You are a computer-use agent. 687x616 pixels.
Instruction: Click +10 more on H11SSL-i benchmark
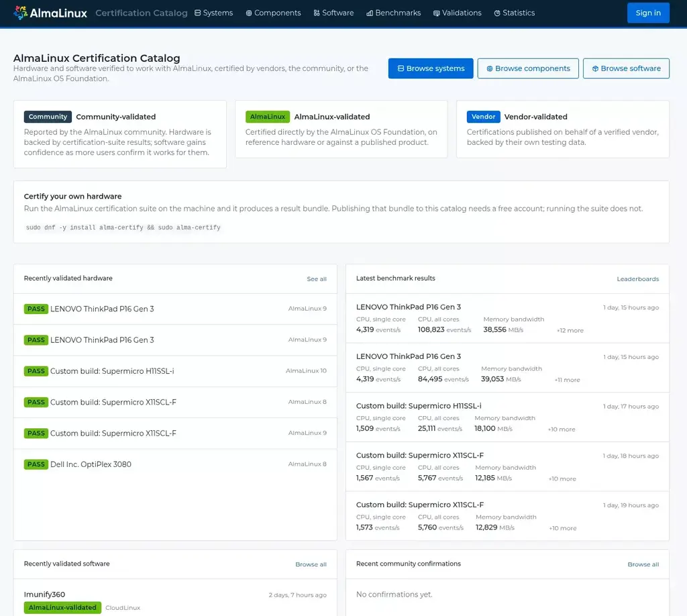[x=562, y=429]
